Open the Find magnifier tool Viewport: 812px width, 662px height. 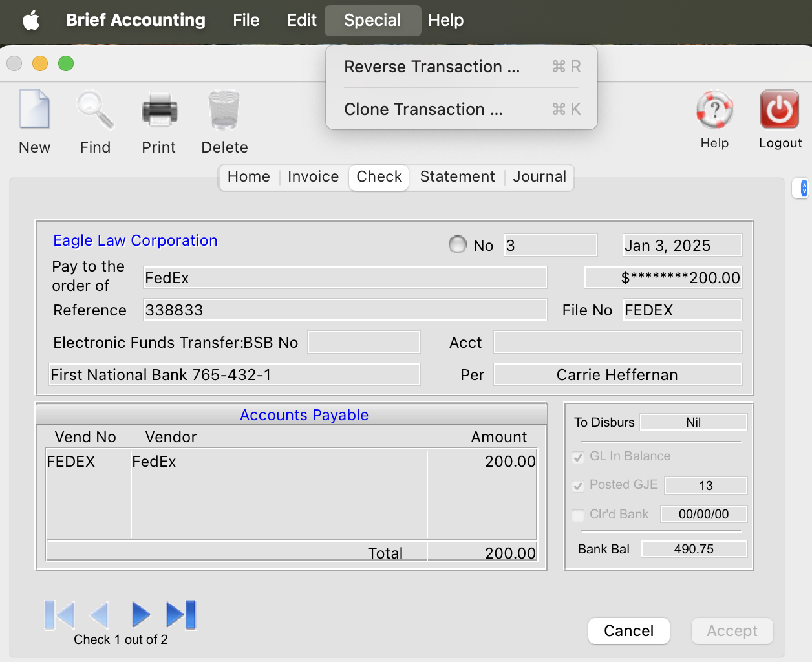95,109
